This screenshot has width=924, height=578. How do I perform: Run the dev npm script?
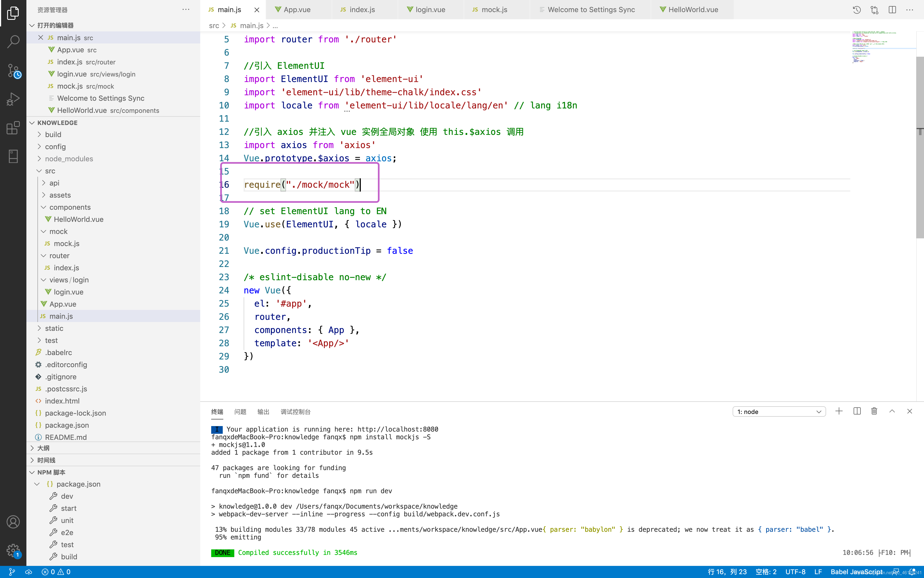click(x=67, y=496)
